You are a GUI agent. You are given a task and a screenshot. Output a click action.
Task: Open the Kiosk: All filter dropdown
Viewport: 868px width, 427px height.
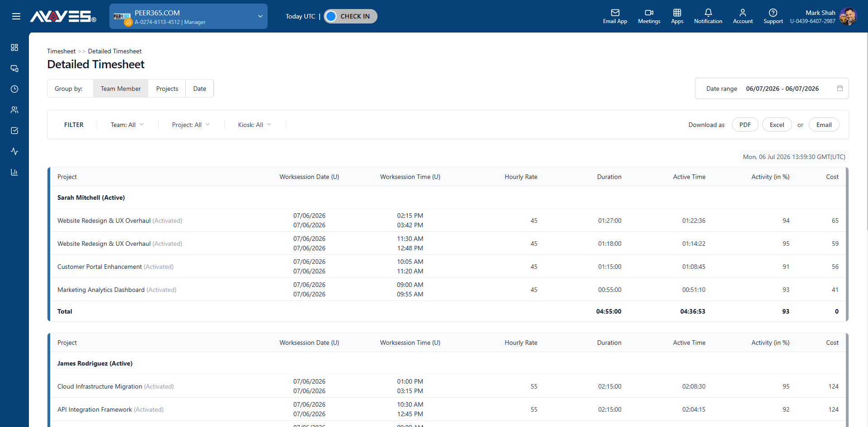(255, 125)
